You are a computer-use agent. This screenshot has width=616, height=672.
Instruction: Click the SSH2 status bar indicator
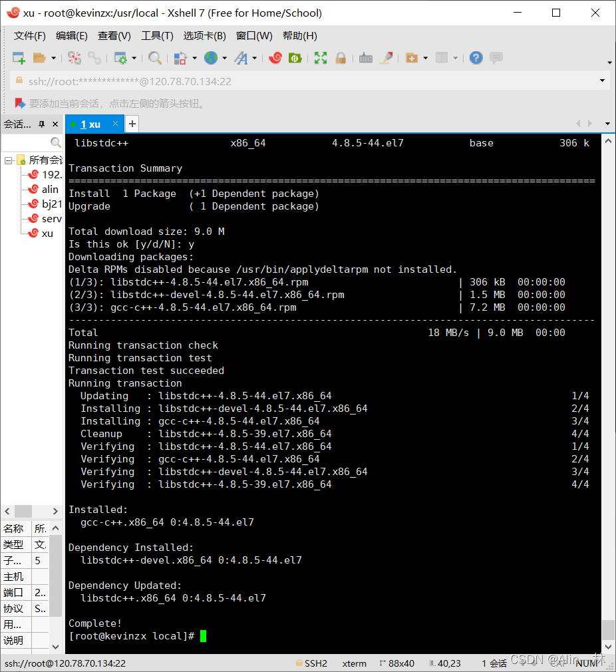click(311, 663)
